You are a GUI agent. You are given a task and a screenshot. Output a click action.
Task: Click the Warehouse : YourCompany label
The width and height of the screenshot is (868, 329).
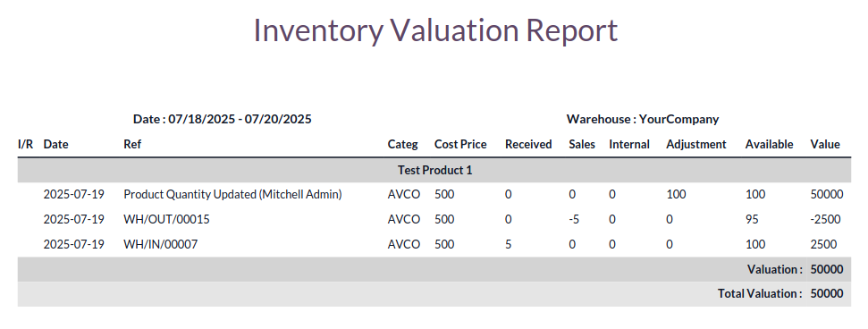[x=643, y=119]
